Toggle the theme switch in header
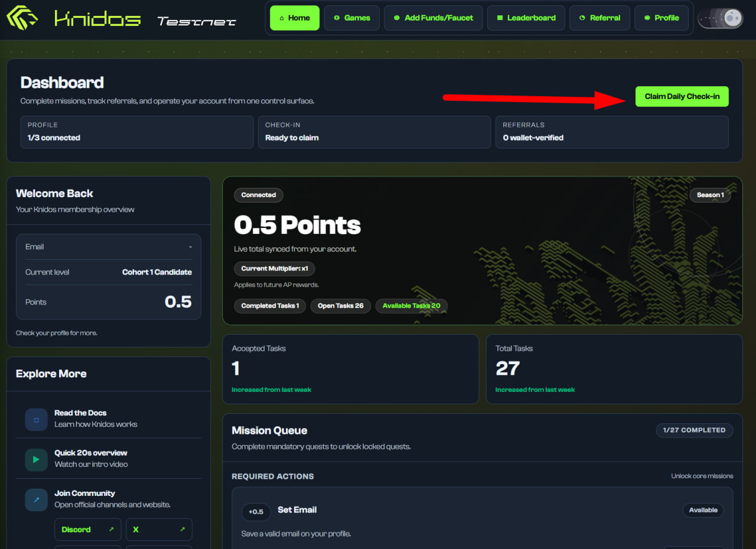The height and width of the screenshot is (549, 756). click(x=721, y=18)
